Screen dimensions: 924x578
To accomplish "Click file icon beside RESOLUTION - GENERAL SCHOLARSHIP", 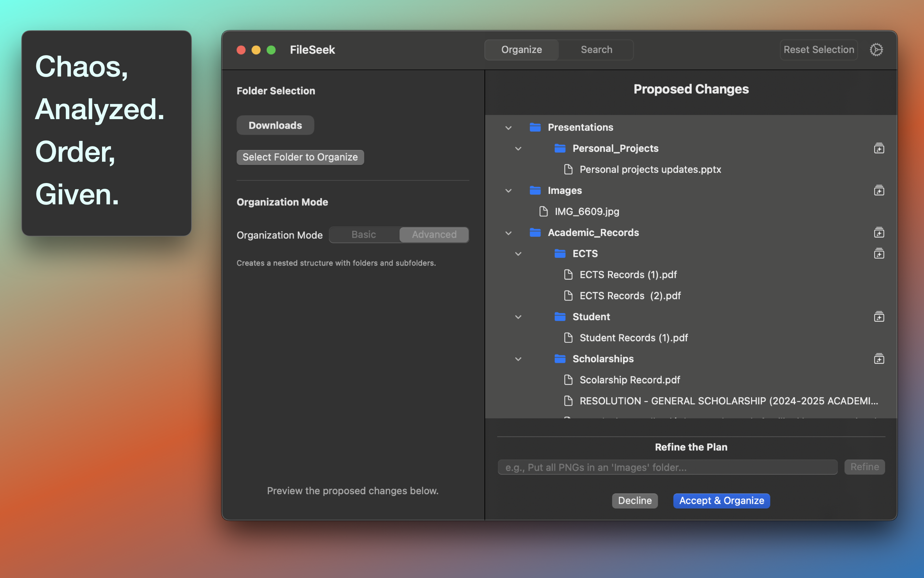I will point(568,401).
